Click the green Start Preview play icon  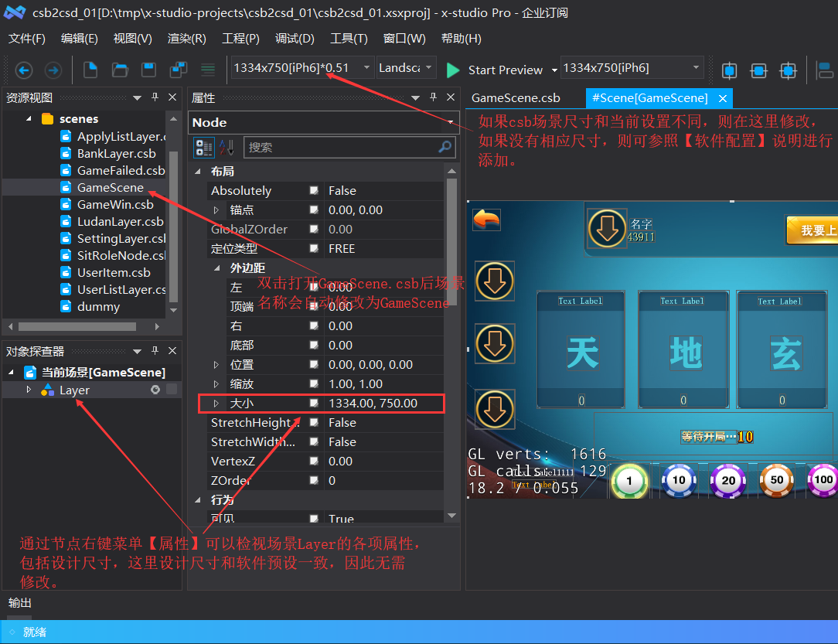click(x=453, y=70)
